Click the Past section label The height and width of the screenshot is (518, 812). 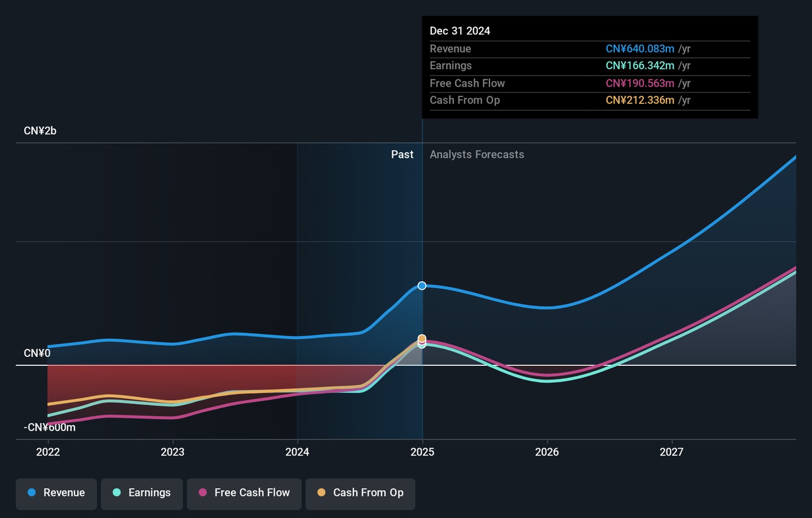402,154
